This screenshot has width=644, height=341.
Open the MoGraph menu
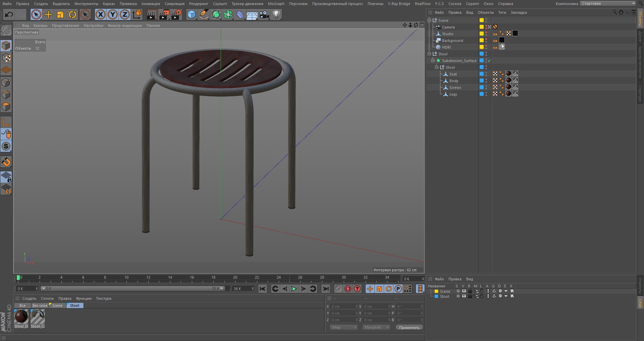pos(276,4)
